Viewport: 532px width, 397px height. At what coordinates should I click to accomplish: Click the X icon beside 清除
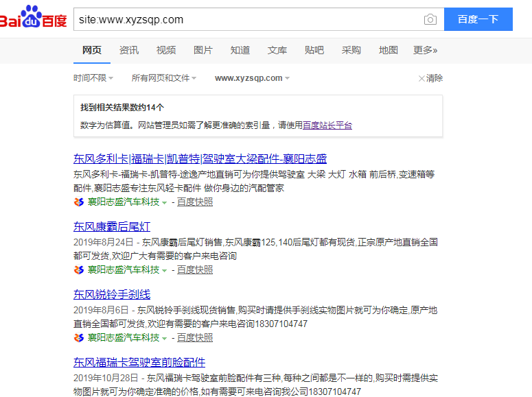point(421,79)
